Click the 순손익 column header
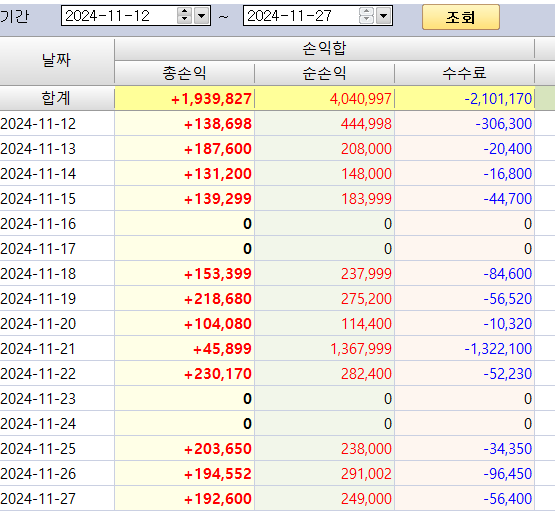The image size is (555, 517). (324, 73)
